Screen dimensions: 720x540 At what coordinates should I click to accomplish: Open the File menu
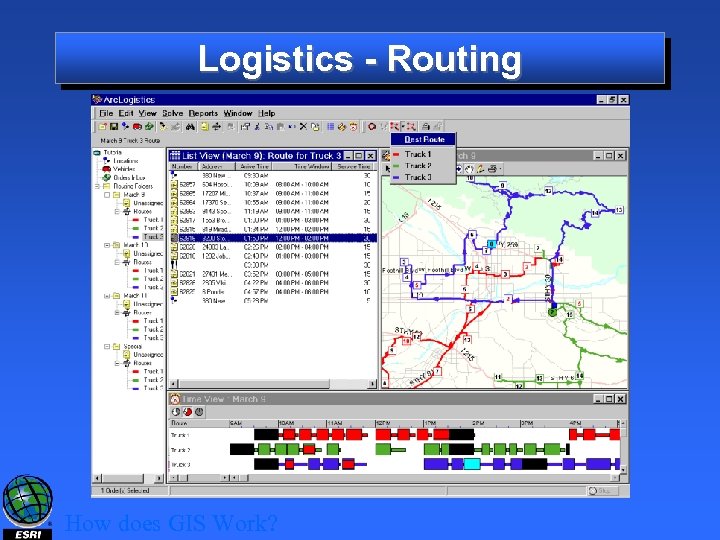(106, 113)
